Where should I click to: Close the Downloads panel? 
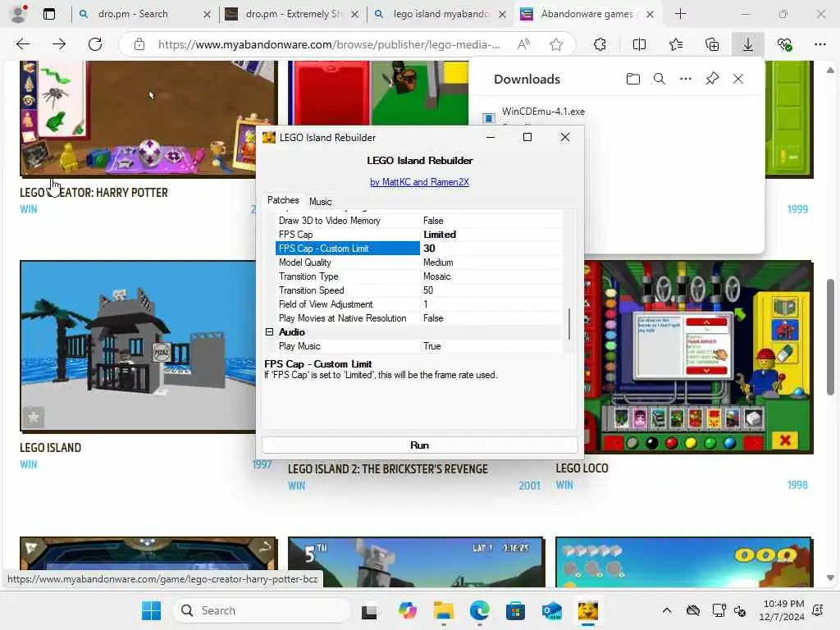coord(738,80)
